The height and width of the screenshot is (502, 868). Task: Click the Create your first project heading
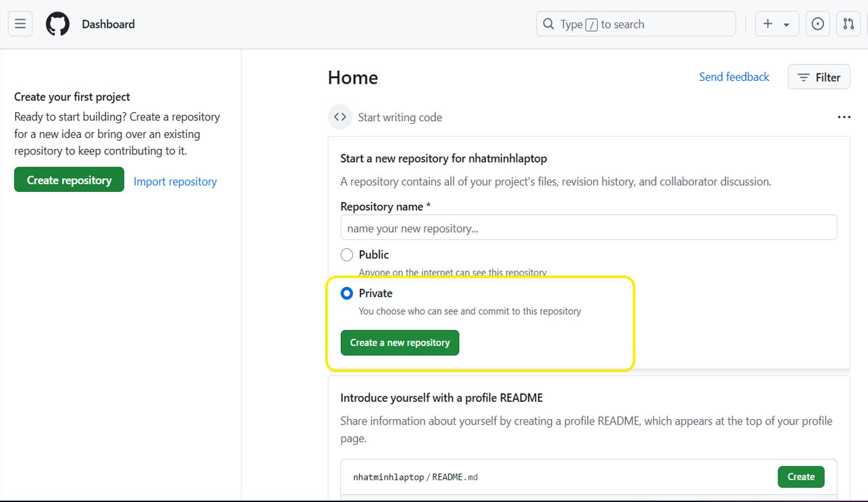(72, 97)
